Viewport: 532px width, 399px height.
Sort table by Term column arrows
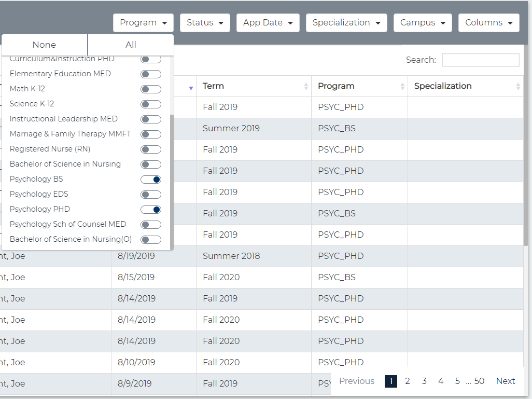click(306, 87)
